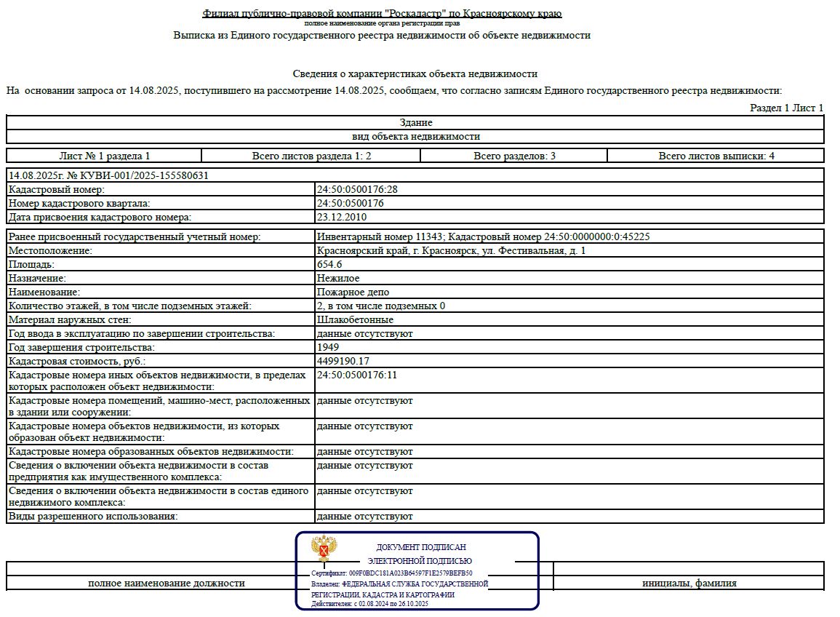Select the Шлакобетонные wall material value

pyautogui.click(x=355, y=319)
